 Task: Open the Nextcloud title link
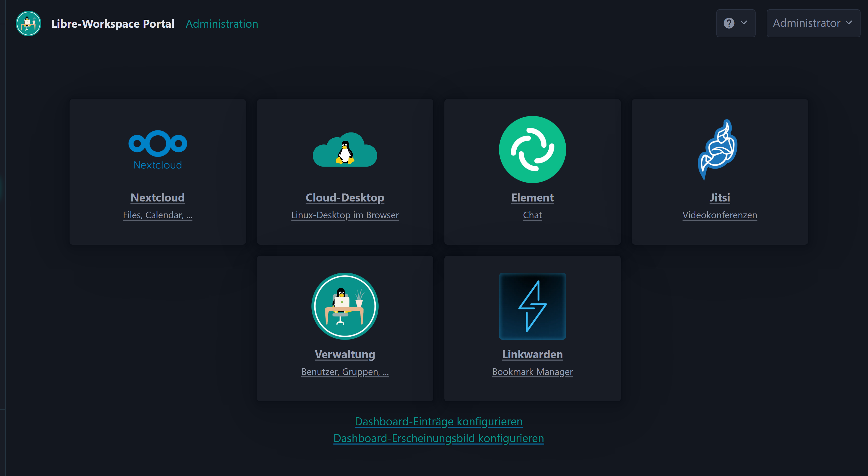point(158,197)
